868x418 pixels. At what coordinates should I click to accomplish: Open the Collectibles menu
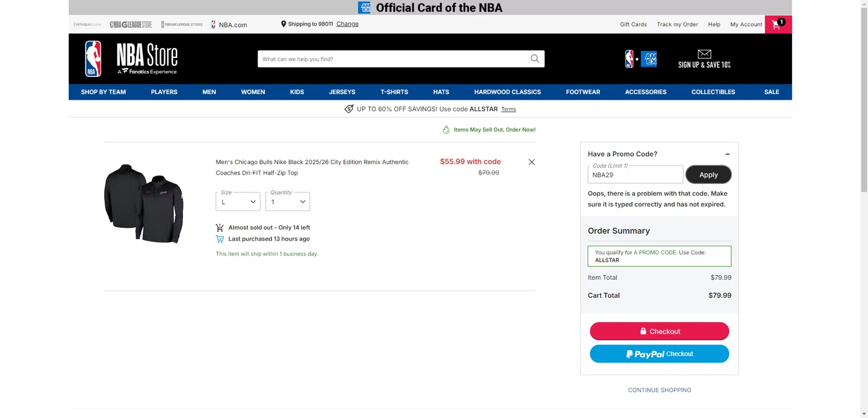click(713, 92)
